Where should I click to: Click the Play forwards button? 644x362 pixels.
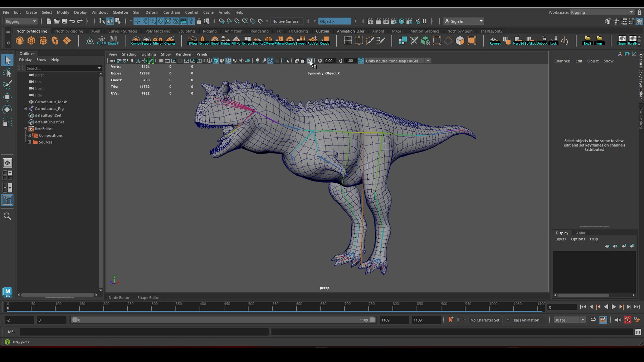[x=614, y=307]
